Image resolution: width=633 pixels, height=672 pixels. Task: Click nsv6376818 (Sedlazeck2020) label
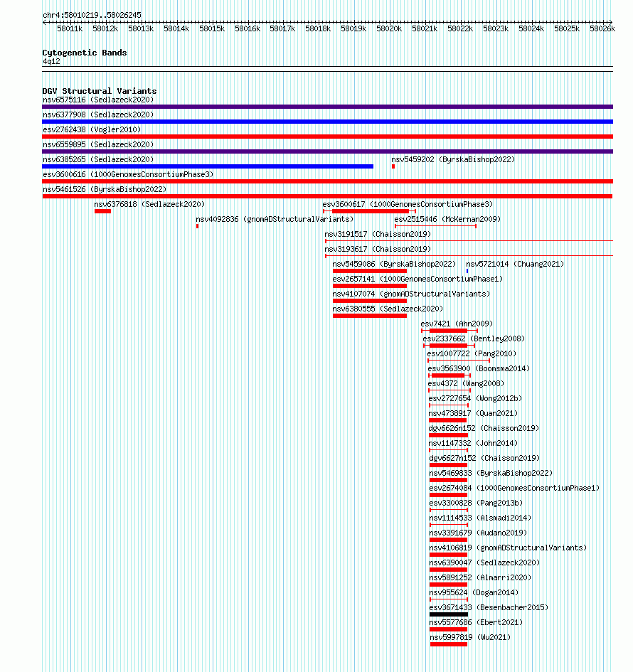[x=149, y=204]
